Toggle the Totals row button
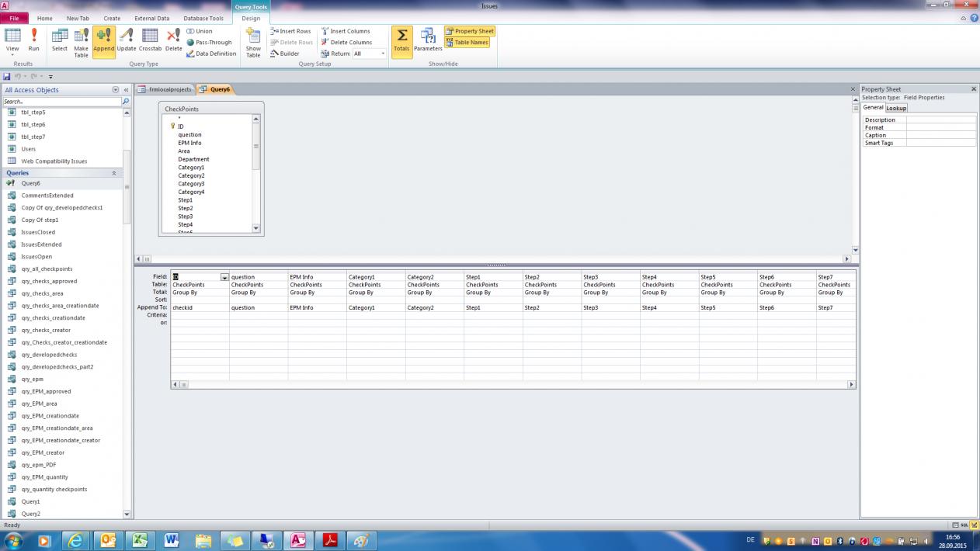980x551 pixels. click(401, 40)
